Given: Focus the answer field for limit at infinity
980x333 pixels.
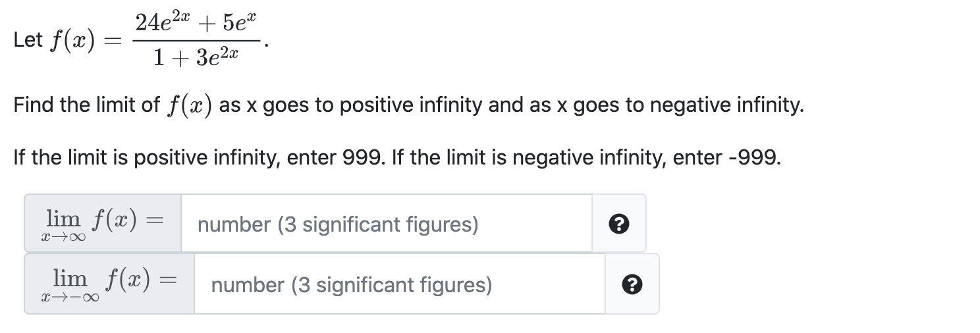Looking at the screenshot, I should [386, 224].
